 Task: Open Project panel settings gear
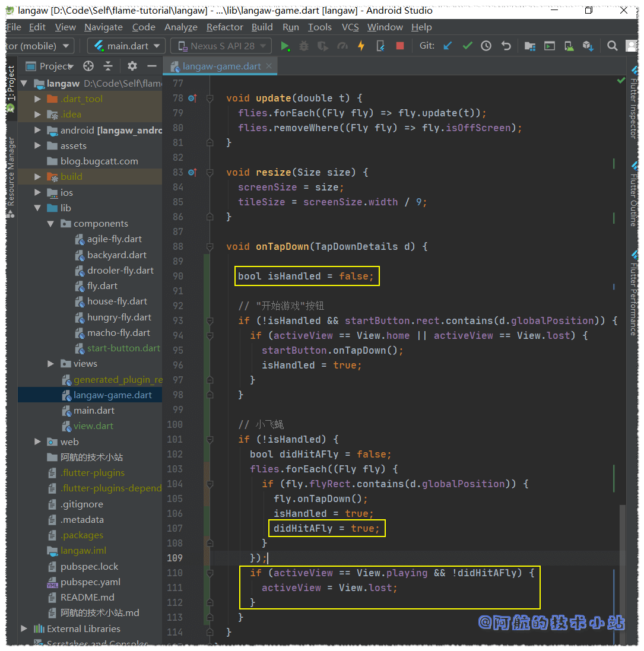(x=132, y=66)
